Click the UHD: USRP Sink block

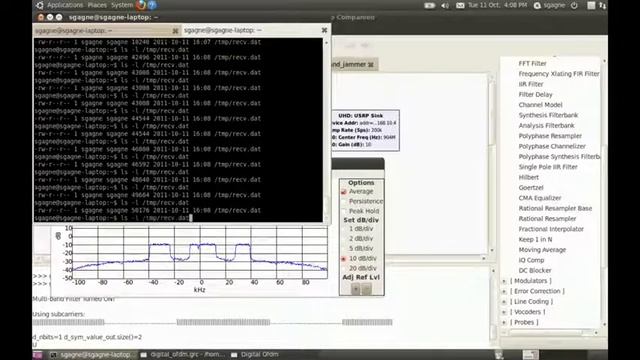point(365,130)
